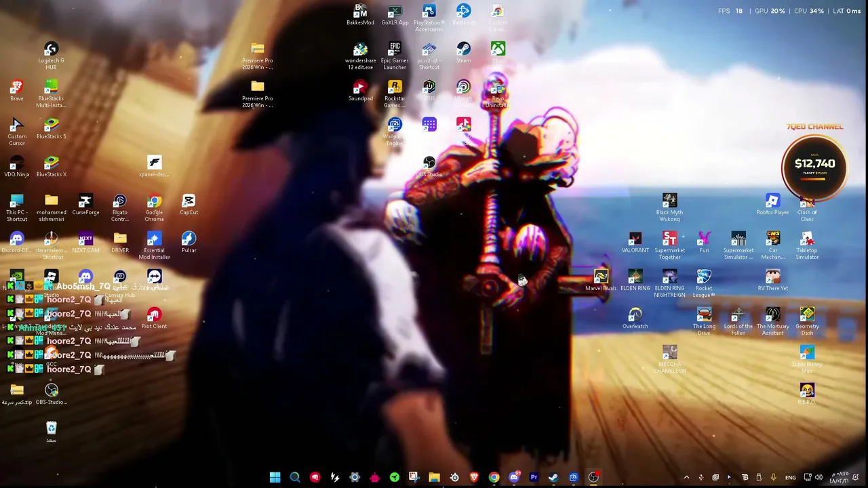868x488 pixels.
Task: Select the BlueStacks 5 desktop icon
Action: [x=51, y=129]
